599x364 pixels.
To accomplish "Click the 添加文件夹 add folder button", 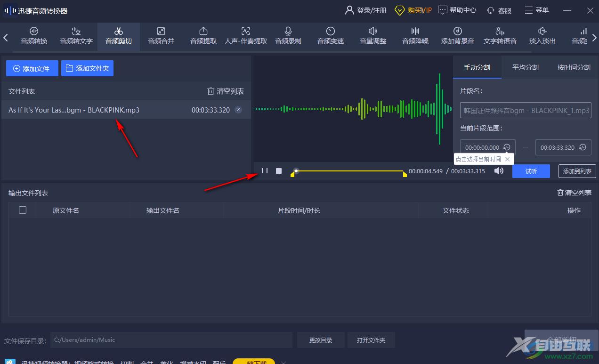I will tap(88, 68).
